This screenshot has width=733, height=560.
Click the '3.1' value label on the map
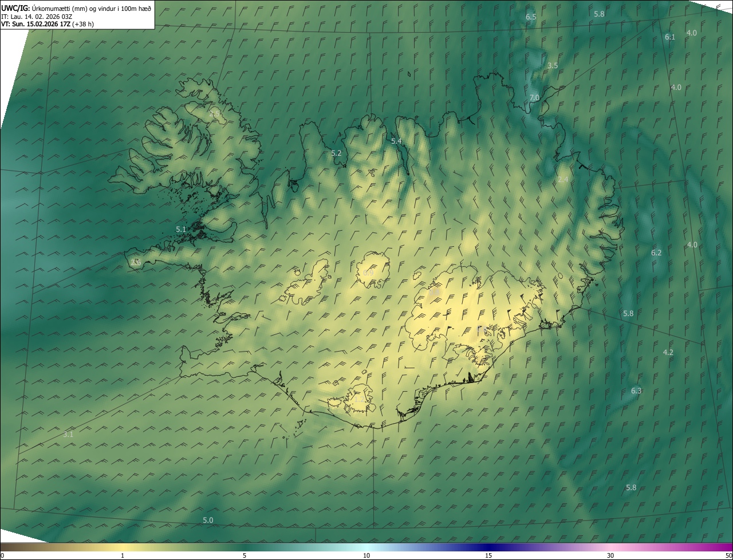[68, 435]
